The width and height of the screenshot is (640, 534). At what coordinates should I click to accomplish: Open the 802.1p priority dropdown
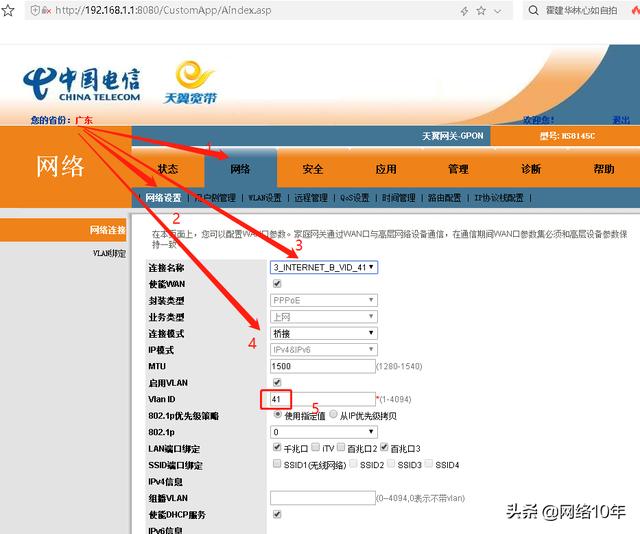click(324, 432)
